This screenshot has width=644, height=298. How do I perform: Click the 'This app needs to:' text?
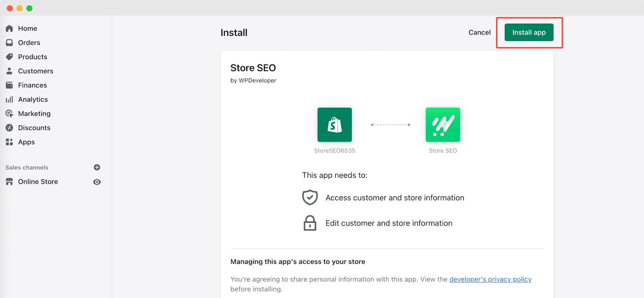point(334,175)
